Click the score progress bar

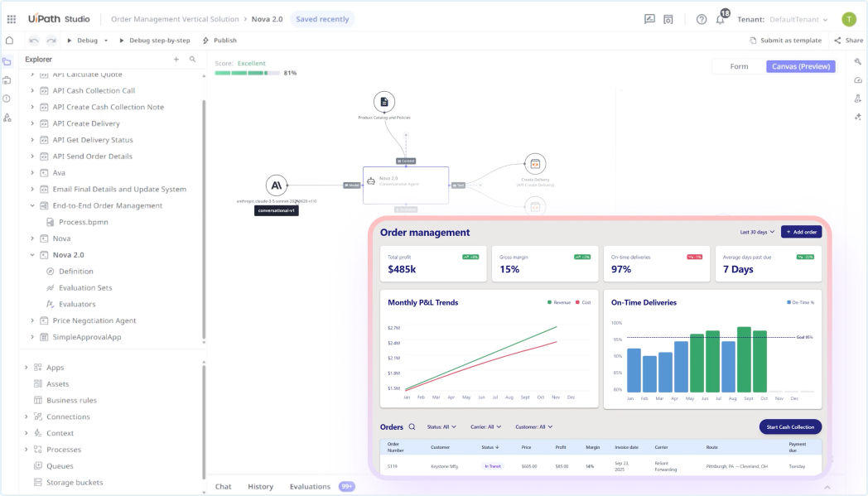tap(248, 73)
